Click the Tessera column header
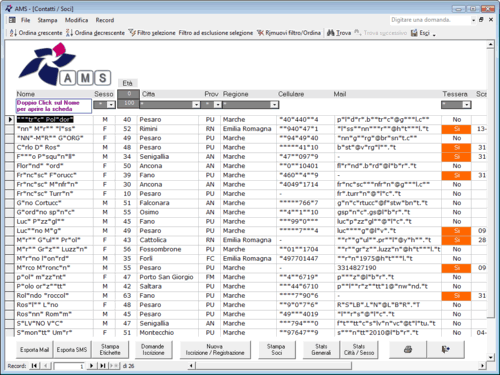Screen dimensions: 500x375 (x=455, y=94)
